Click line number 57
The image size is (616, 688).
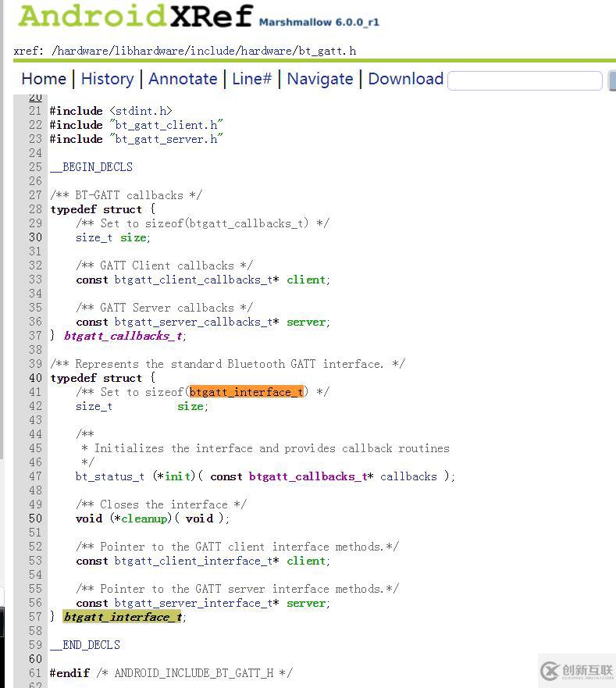point(36,617)
